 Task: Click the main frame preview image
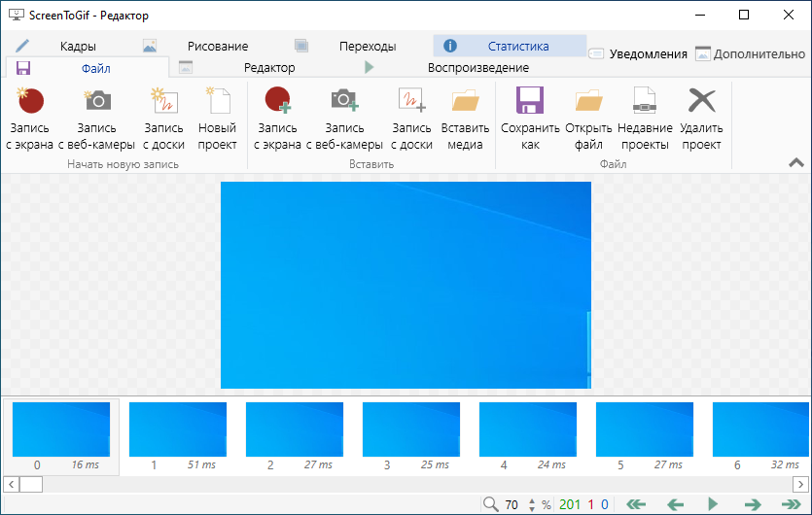[x=406, y=285]
